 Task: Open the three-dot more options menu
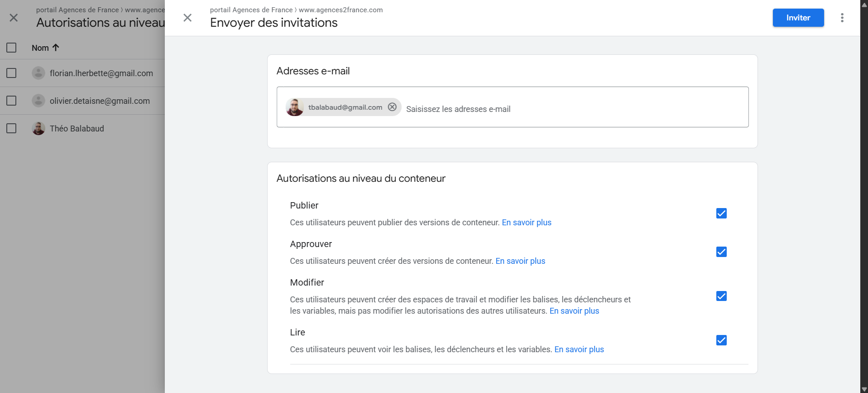[x=842, y=18]
